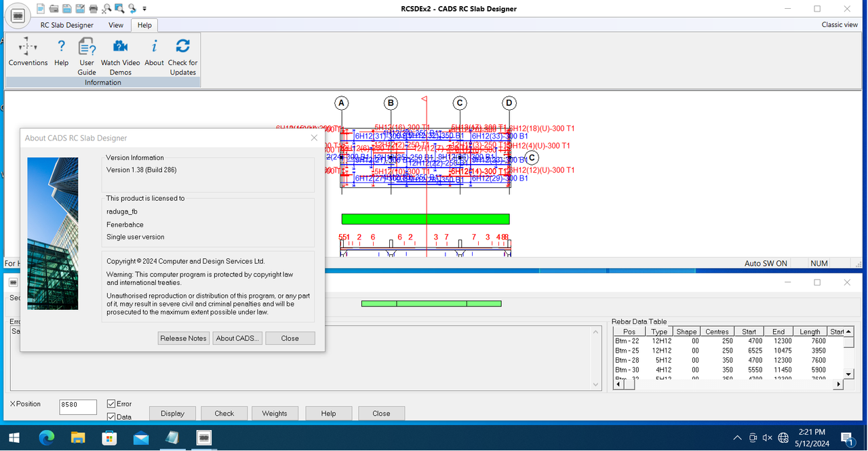Click the Type column header
The height and width of the screenshot is (451, 868).
click(659, 332)
